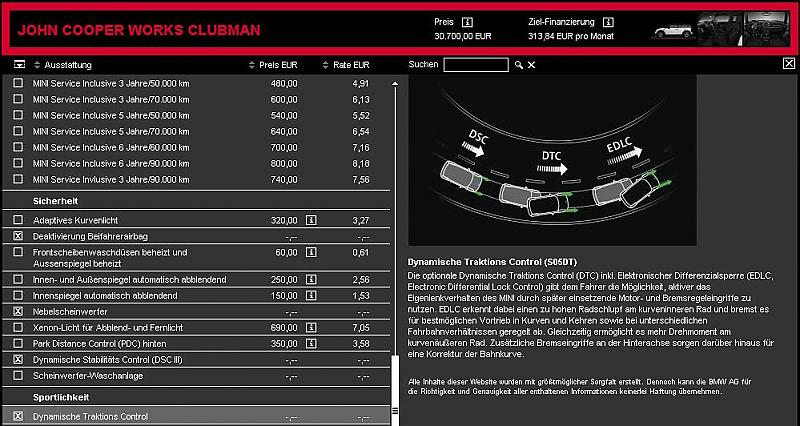The height and width of the screenshot is (426, 800).
Task: Show info for Adaptives Kurvenlicht
Action: pyautogui.click(x=311, y=220)
